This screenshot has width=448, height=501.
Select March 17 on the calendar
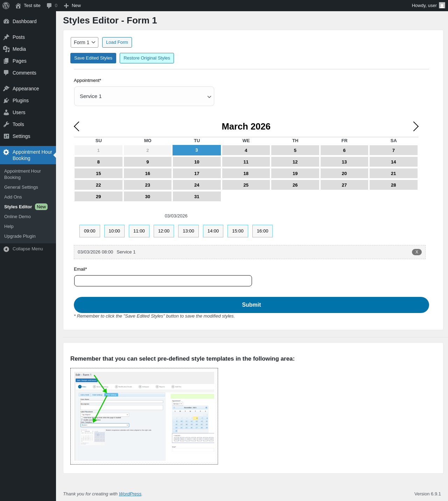tap(197, 174)
